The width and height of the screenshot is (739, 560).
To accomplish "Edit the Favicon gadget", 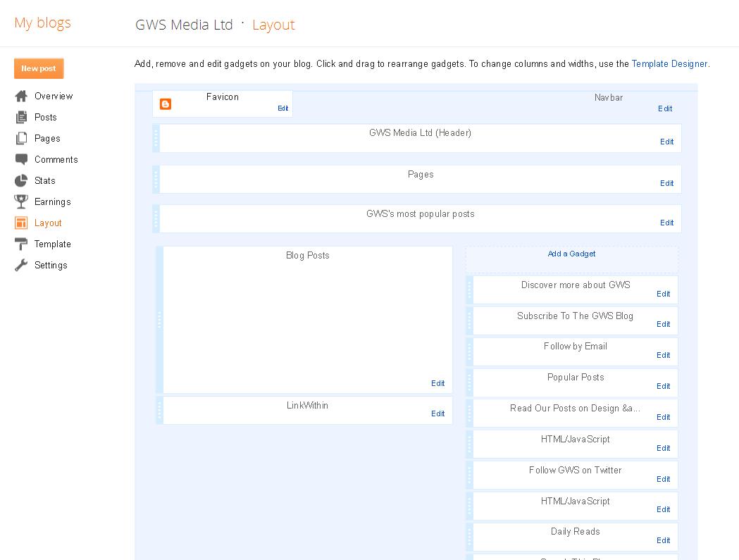I will (x=282, y=108).
